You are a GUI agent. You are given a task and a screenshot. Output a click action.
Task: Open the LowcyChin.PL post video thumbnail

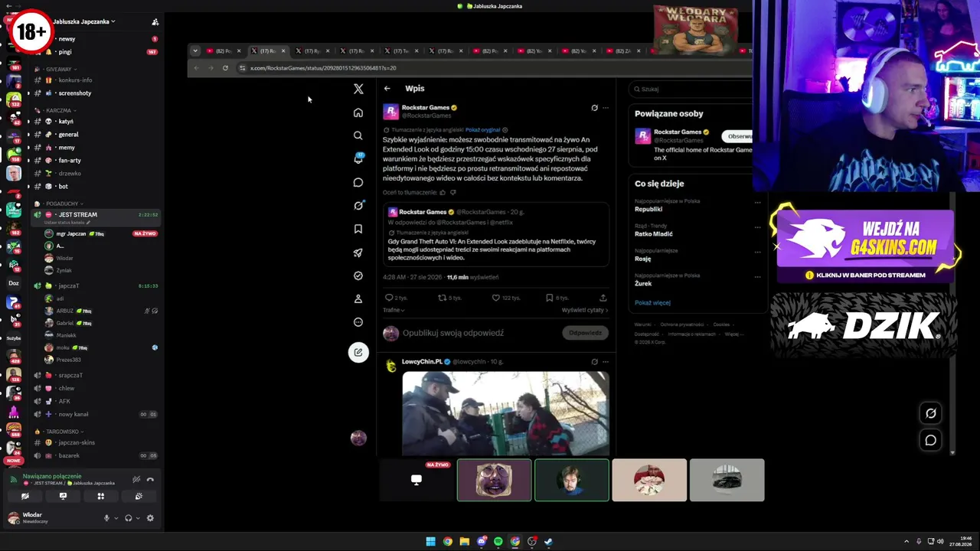(x=505, y=413)
